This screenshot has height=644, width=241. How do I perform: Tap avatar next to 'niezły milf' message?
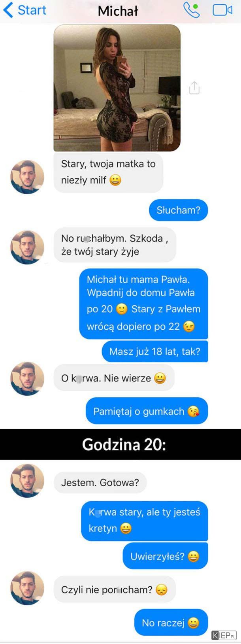click(x=27, y=177)
